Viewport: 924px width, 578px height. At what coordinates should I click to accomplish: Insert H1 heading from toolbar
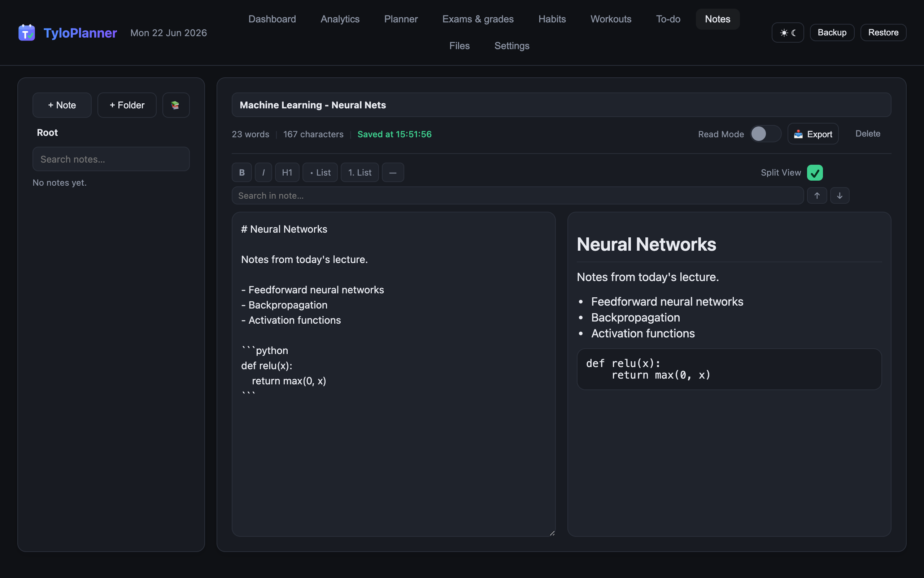(x=287, y=172)
